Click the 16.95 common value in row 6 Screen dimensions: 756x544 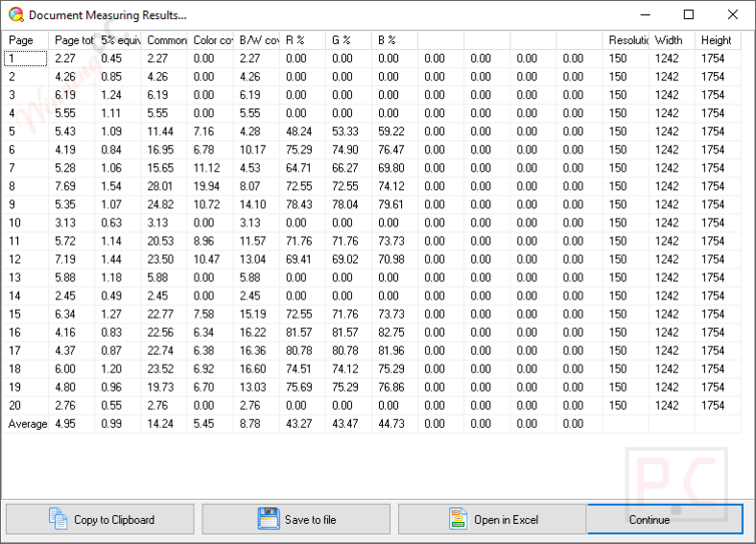[x=160, y=150]
